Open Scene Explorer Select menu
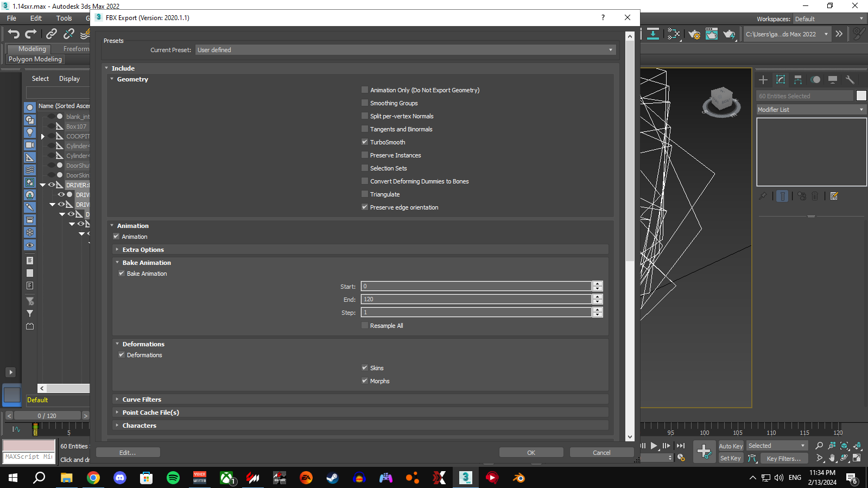 point(40,79)
